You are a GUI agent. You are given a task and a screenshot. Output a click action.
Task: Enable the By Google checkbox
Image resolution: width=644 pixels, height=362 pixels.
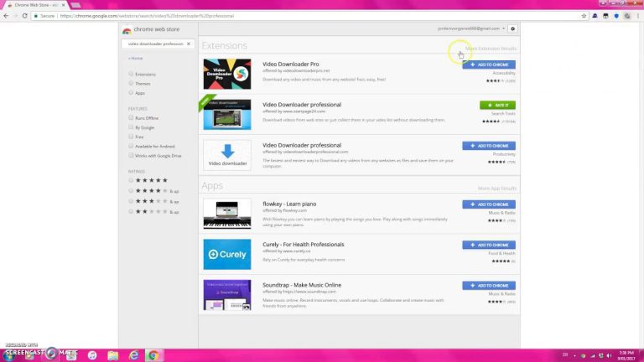131,127
